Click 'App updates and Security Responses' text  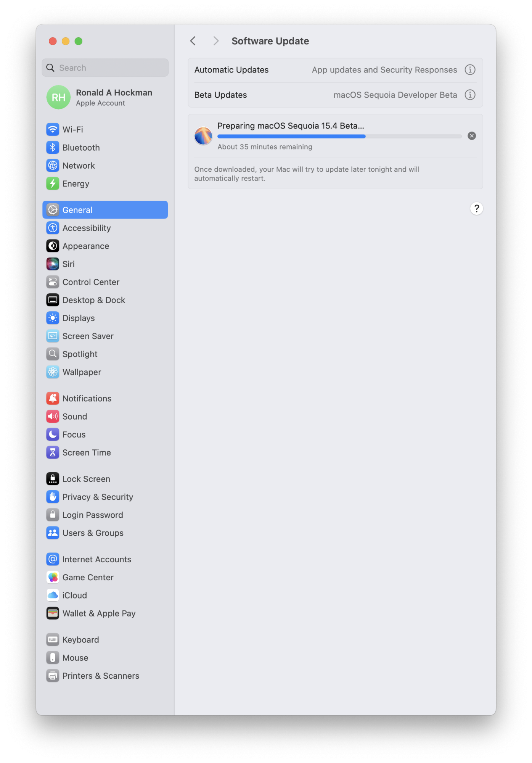coord(384,70)
